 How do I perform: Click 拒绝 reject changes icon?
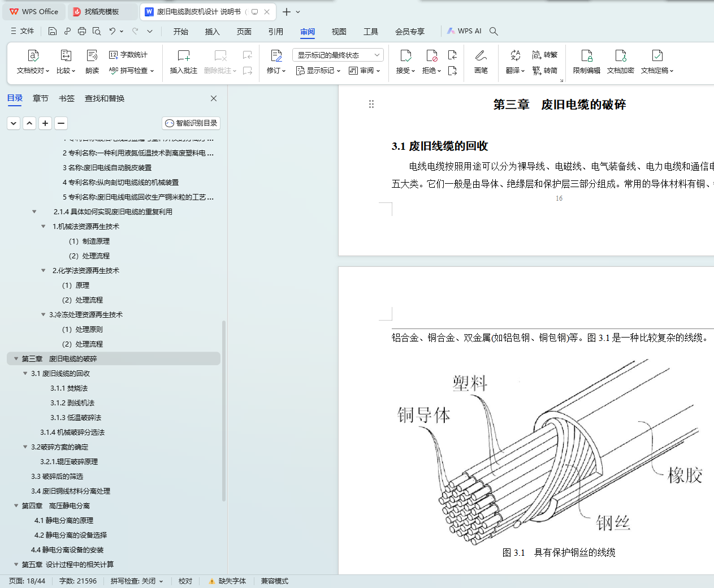click(431, 55)
